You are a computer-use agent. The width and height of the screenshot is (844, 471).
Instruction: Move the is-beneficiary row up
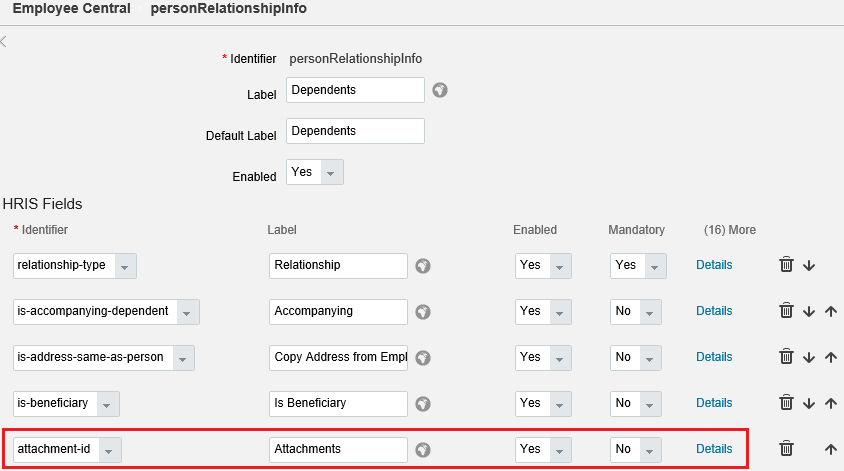[831, 403]
